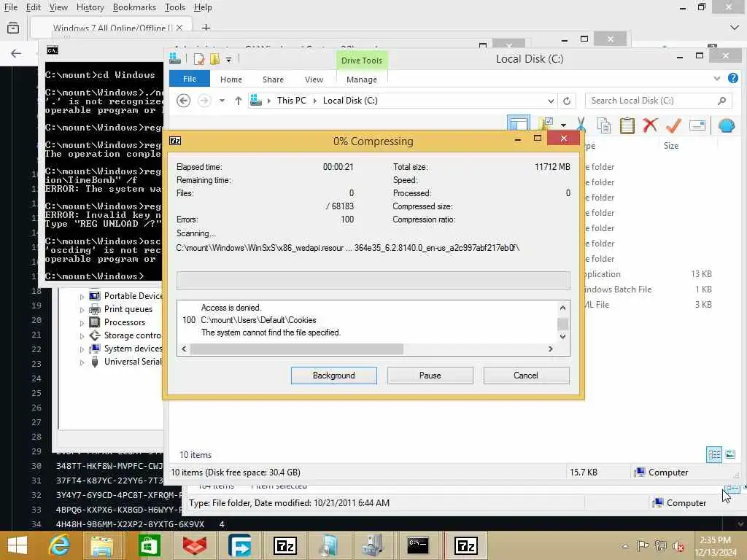Click the orange checkmark icon in Explorer toolbar
Screen dimensions: 747x560
point(673,125)
